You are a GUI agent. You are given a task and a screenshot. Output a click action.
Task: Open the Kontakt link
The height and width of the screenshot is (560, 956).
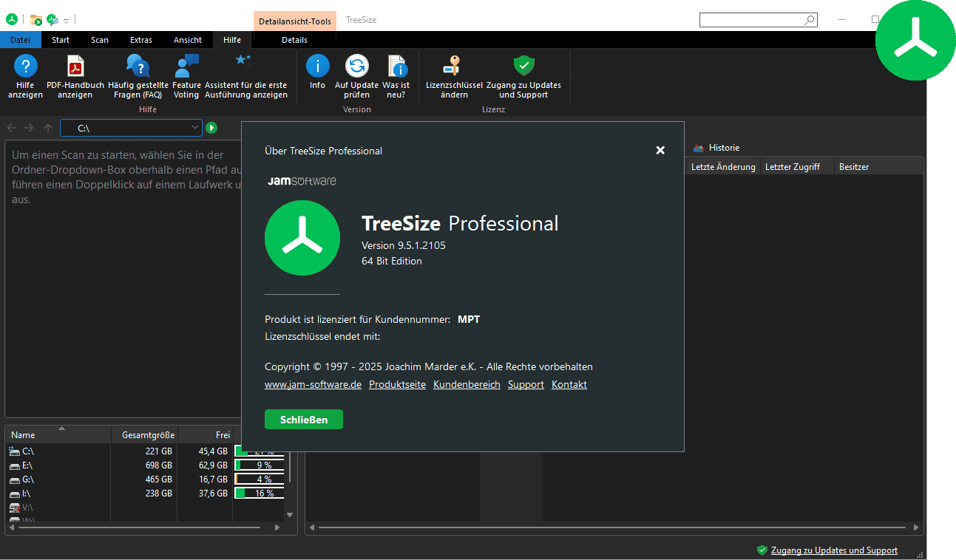pyautogui.click(x=569, y=384)
